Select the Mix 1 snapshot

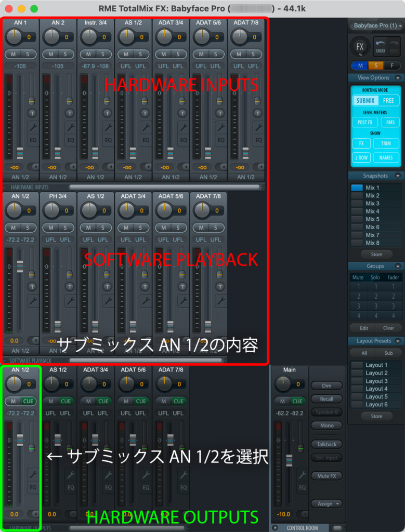pyautogui.click(x=376, y=188)
